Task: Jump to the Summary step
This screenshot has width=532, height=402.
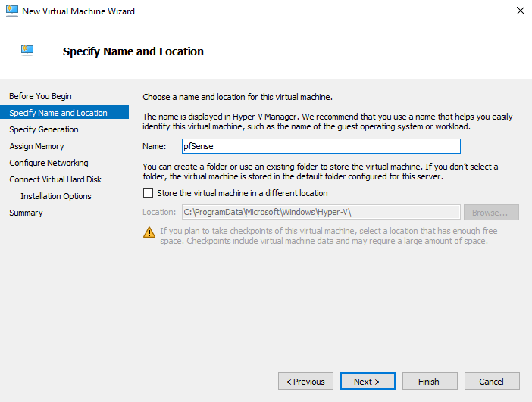Action: coord(26,213)
